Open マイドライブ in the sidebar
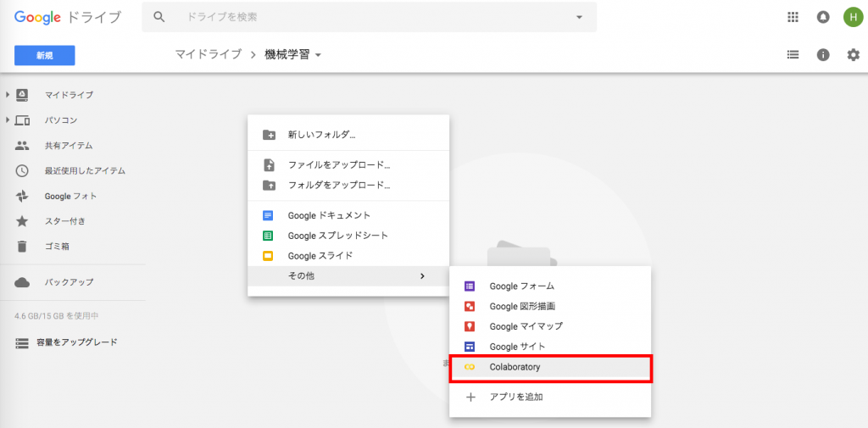Screen dimensions: 868x428 (x=70, y=95)
